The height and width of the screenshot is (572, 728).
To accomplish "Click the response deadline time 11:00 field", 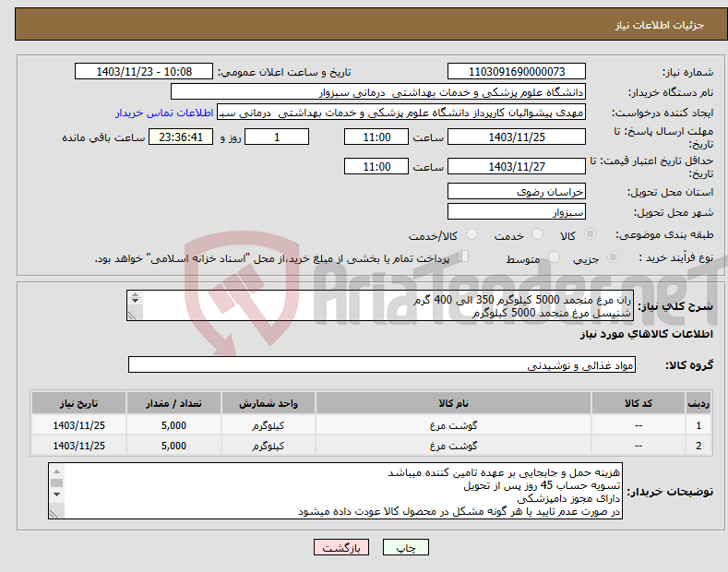I will [x=376, y=137].
